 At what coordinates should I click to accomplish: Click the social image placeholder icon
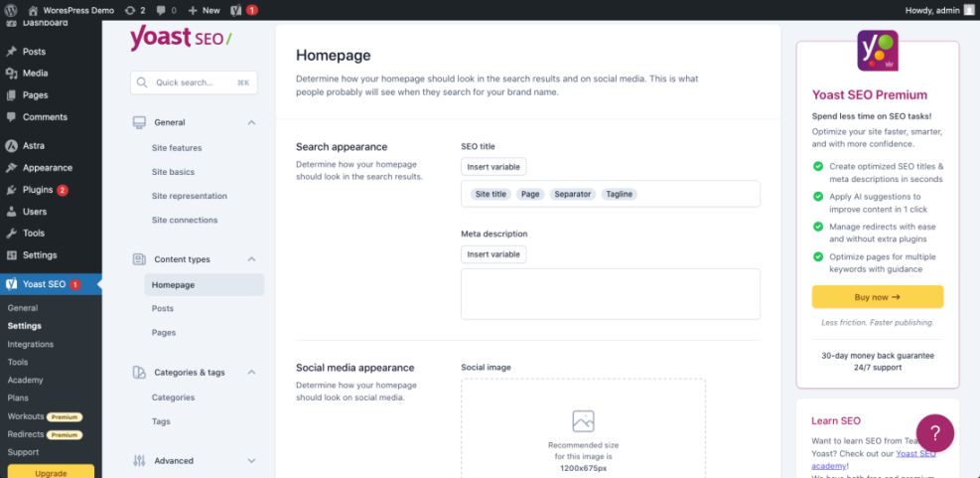(x=583, y=421)
